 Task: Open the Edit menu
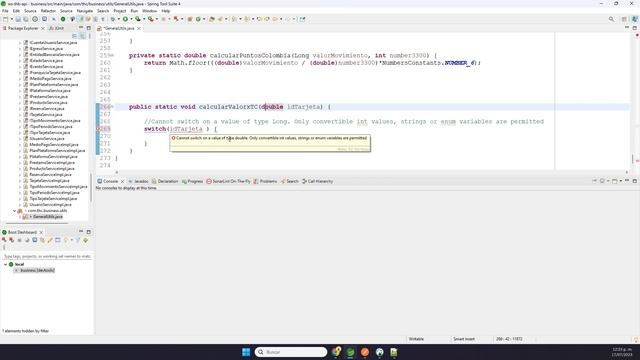pyautogui.click(x=16, y=11)
